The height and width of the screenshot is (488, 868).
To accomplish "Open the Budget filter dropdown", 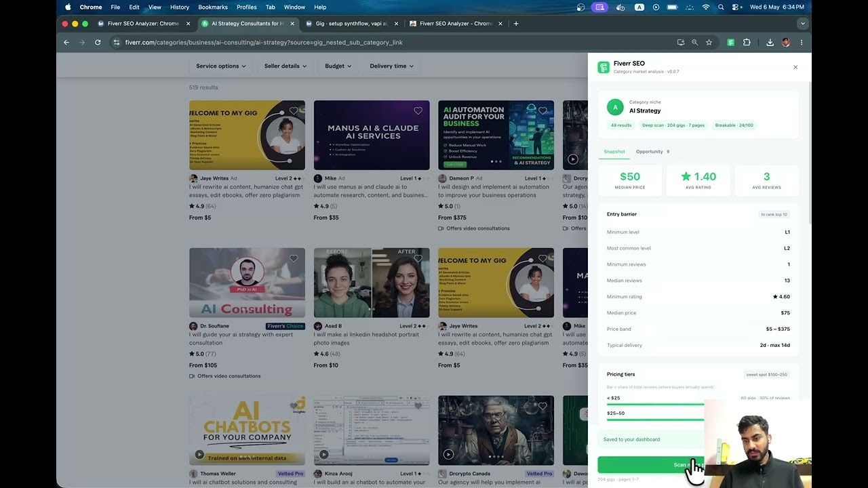I will [x=338, y=66].
